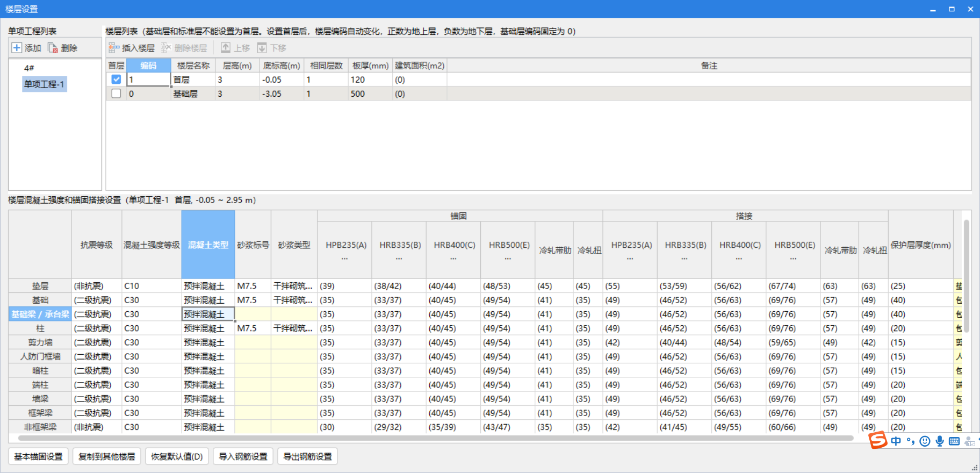Uncheck the 首层 checkbox for row 1

click(x=116, y=79)
